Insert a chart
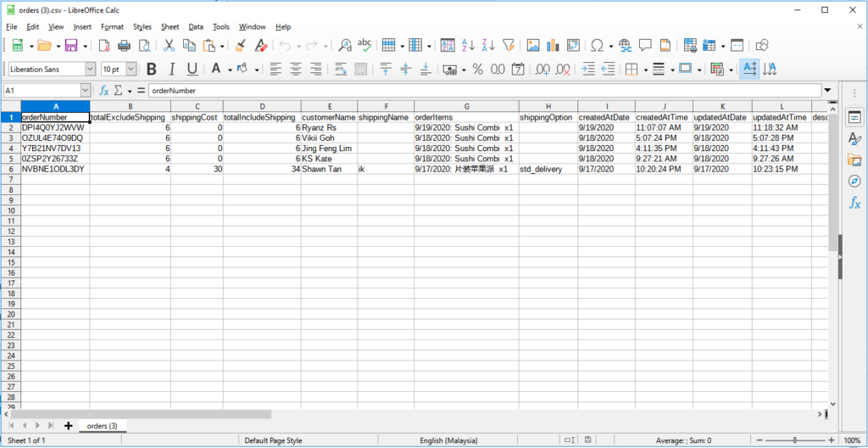This screenshot has height=448, width=868. click(x=553, y=46)
